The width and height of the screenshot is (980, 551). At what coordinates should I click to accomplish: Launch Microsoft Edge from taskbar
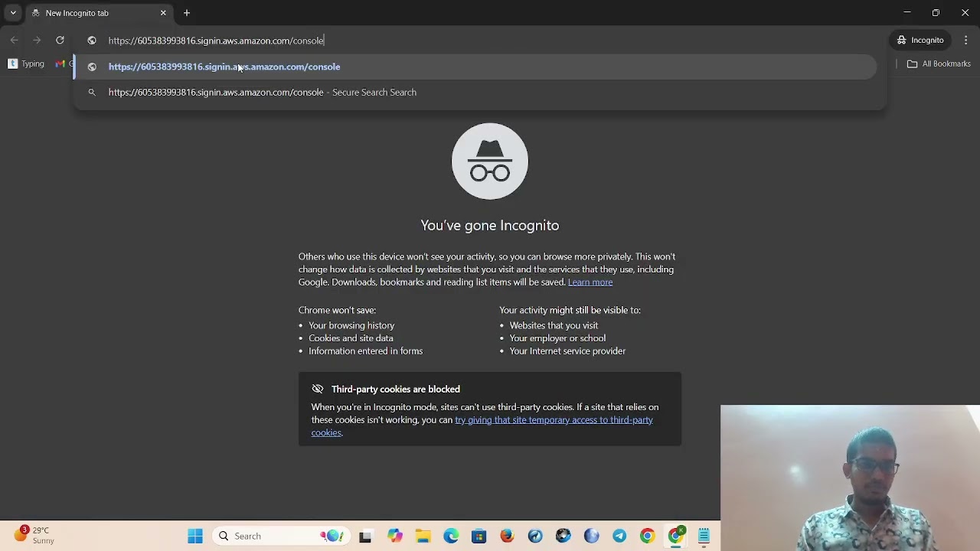[x=451, y=536]
